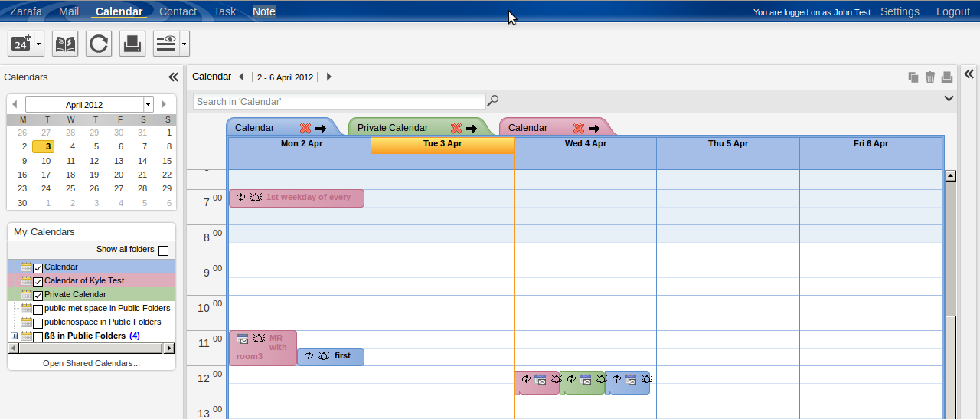Screen dimensions: 980x419
Task: Select the blue Wednesday noon appointment
Action: coord(627,382)
